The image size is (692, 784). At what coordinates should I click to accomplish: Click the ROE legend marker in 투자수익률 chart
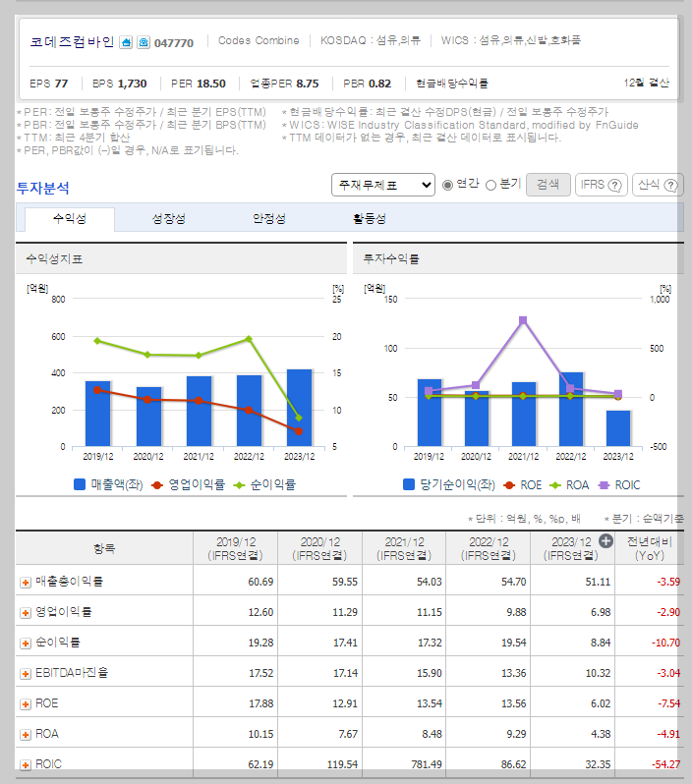point(509,485)
